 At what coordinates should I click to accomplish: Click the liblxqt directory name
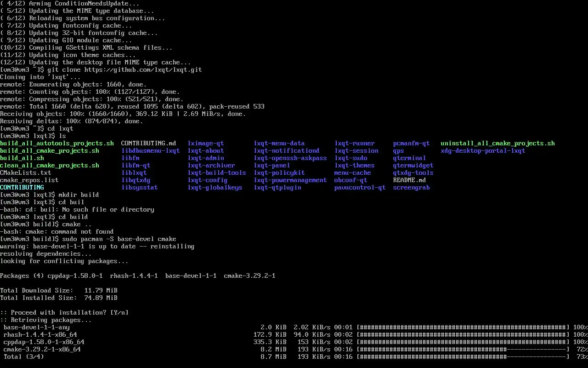(134, 173)
